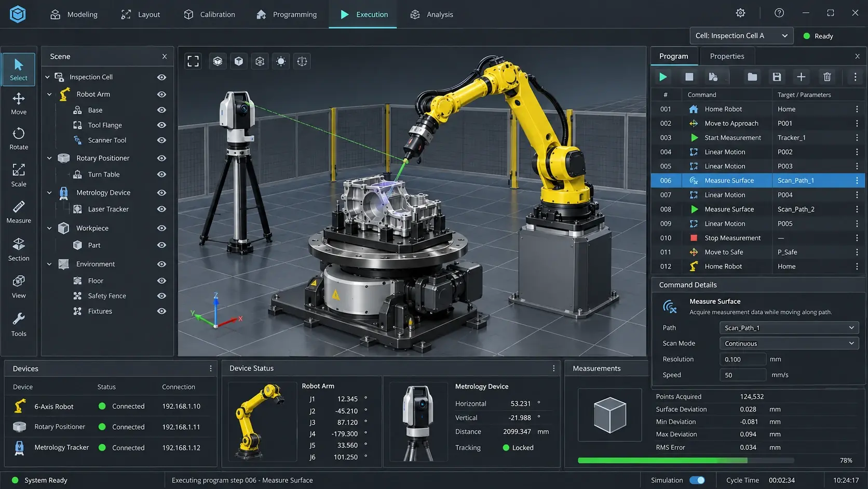Click the measurement progress bar
The height and width of the screenshot is (489, 868).
click(686, 460)
